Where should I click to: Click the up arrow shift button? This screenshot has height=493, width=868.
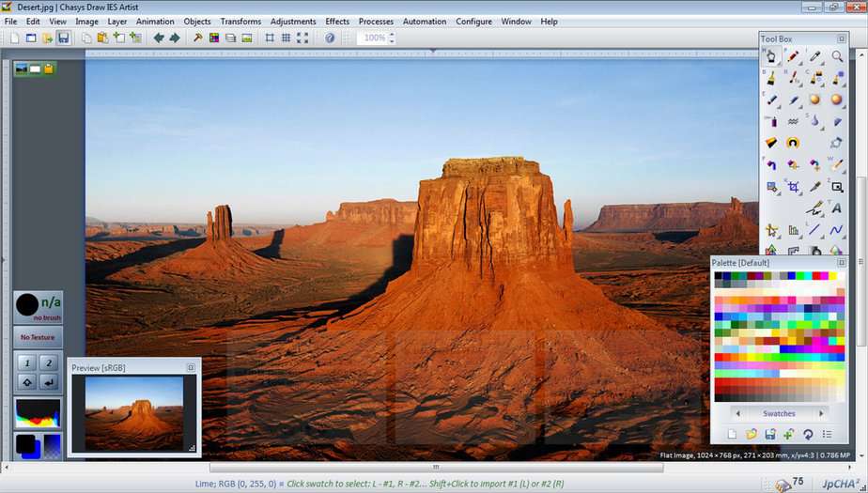click(x=27, y=382)
